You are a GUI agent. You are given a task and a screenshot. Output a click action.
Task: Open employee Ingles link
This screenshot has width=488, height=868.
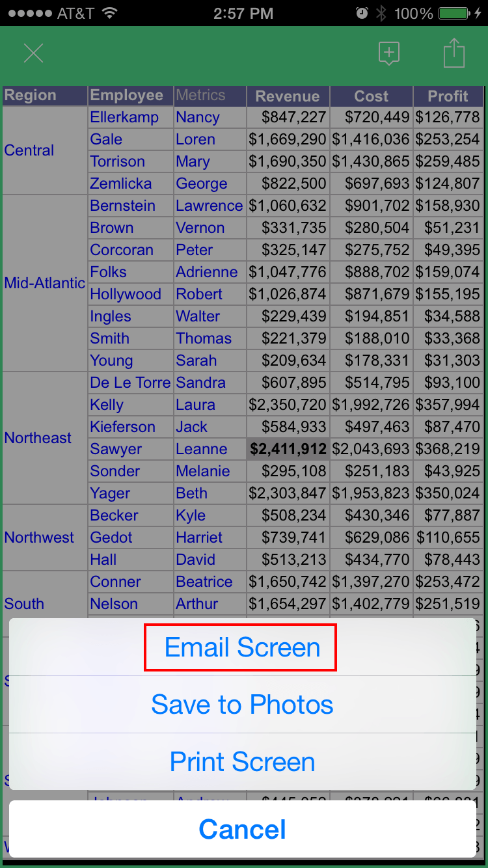coord(111,316)
